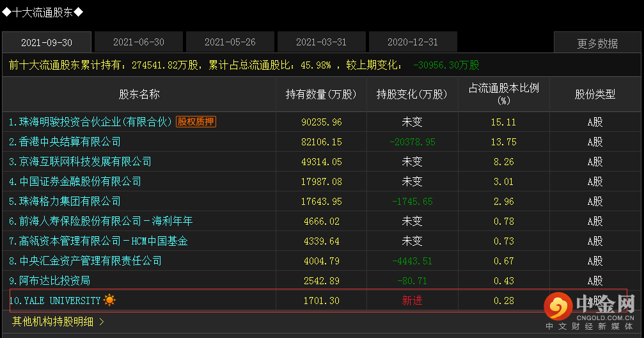Select holding value 17643.95
The height and width of the screenshot is (338, 644).
pyautogui.click(x=322, y=202)
